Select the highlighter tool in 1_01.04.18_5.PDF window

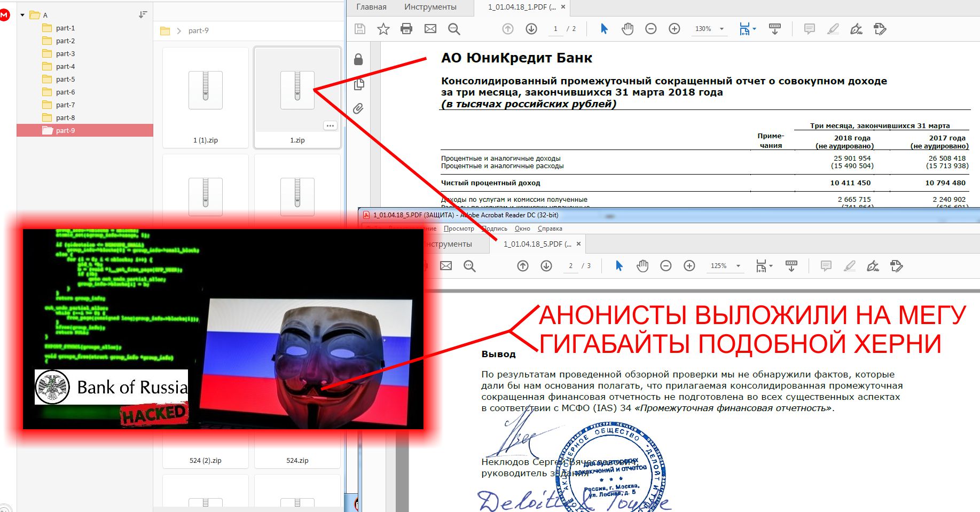pyautogui.click(x=850, y=266)
